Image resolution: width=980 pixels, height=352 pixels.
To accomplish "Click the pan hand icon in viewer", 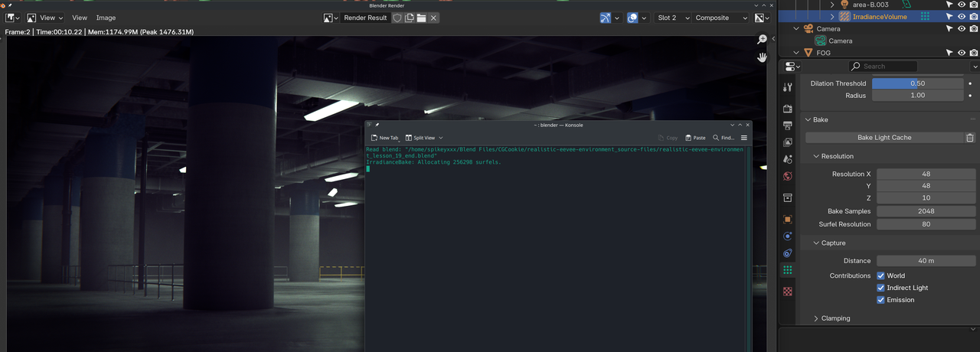I will point(762,57).
